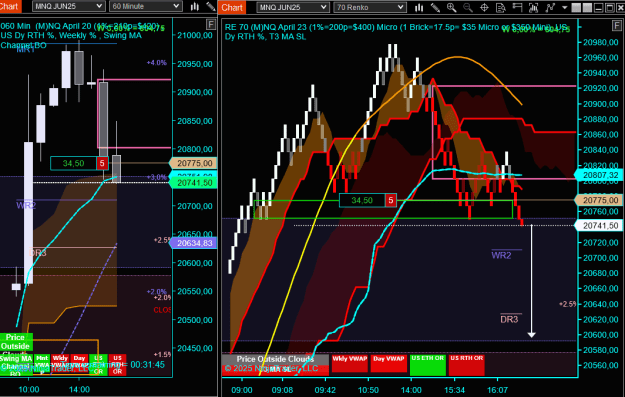
Task: Show Chart Trader panel icon
Action: (x=517, y=7)
